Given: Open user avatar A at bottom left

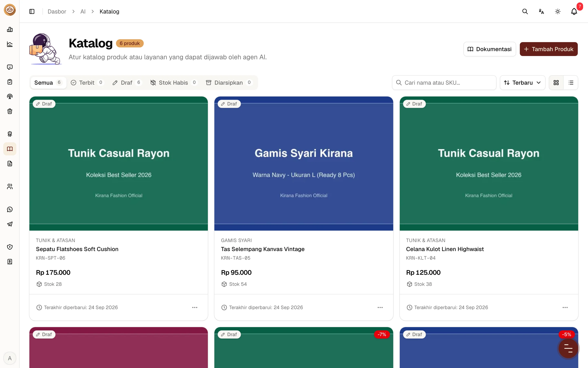Looking at the screenshot, I should [10, 358].
